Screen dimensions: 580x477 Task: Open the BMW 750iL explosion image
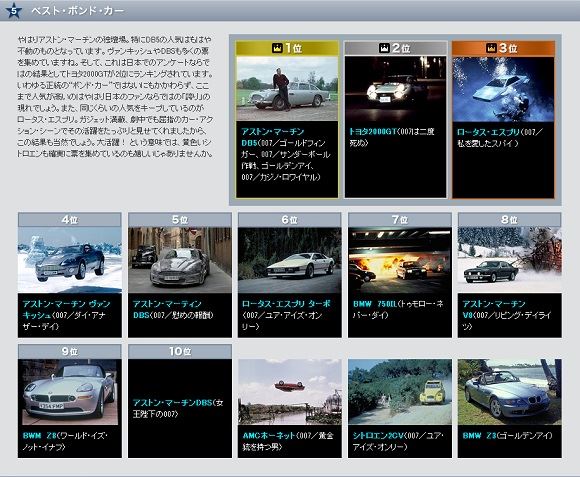(x=400, y=260)
